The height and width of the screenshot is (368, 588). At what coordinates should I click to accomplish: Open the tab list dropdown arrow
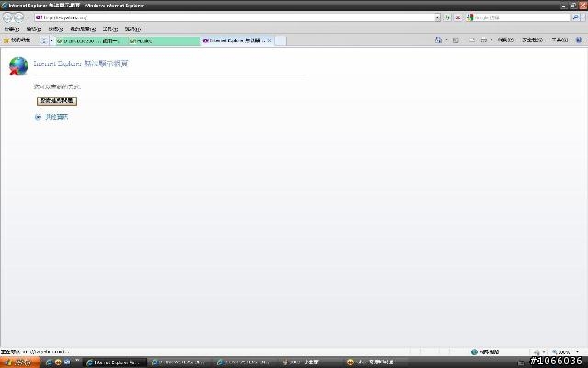[x=51, y=40]
